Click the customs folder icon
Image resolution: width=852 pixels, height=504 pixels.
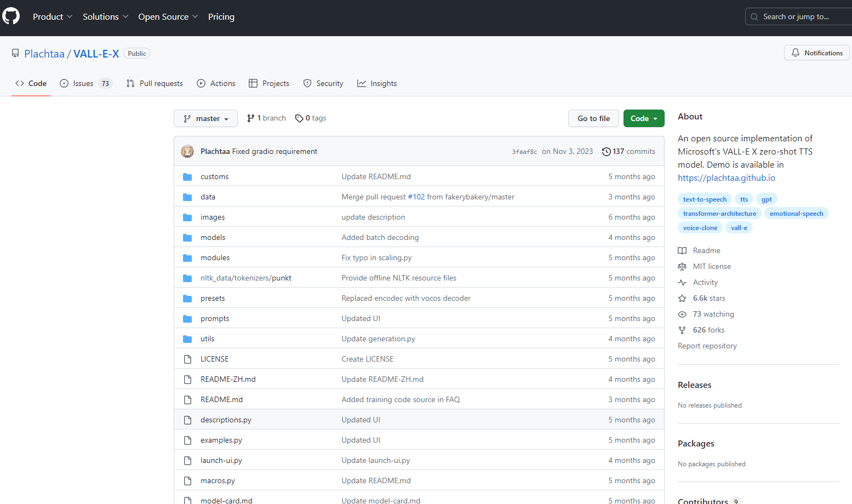pyautogui.click(x=187, y=176)
